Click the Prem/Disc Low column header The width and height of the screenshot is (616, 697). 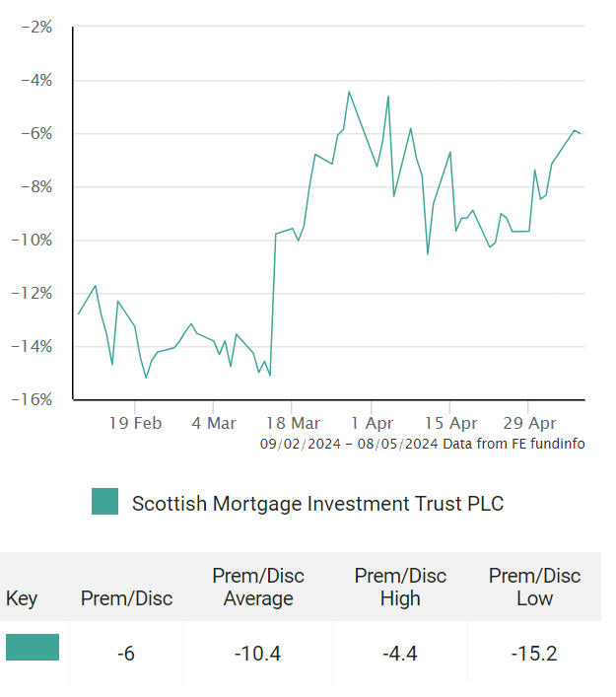[x=534, y=587]
